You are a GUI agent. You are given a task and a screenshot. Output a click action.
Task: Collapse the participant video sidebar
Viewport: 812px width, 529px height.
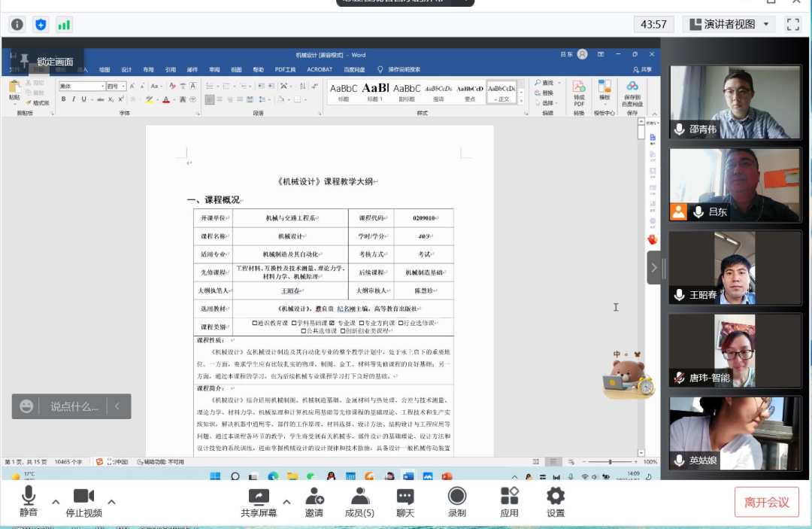point(654,267)
